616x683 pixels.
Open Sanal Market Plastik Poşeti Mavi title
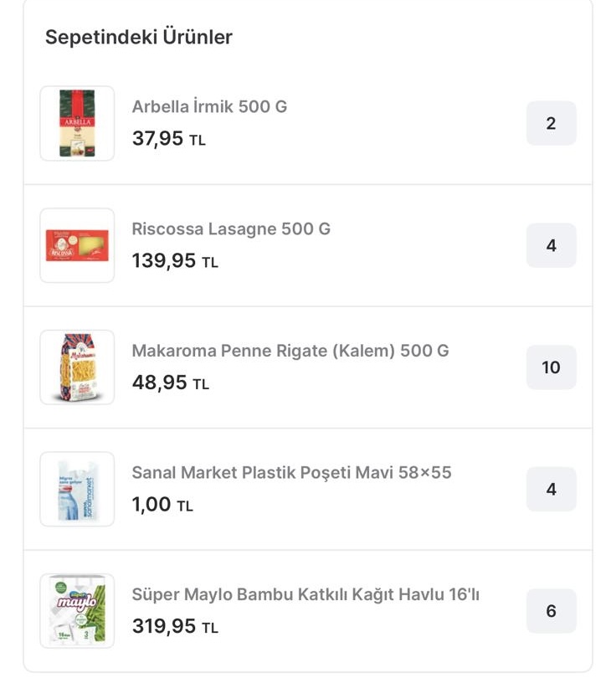point(291,473)
